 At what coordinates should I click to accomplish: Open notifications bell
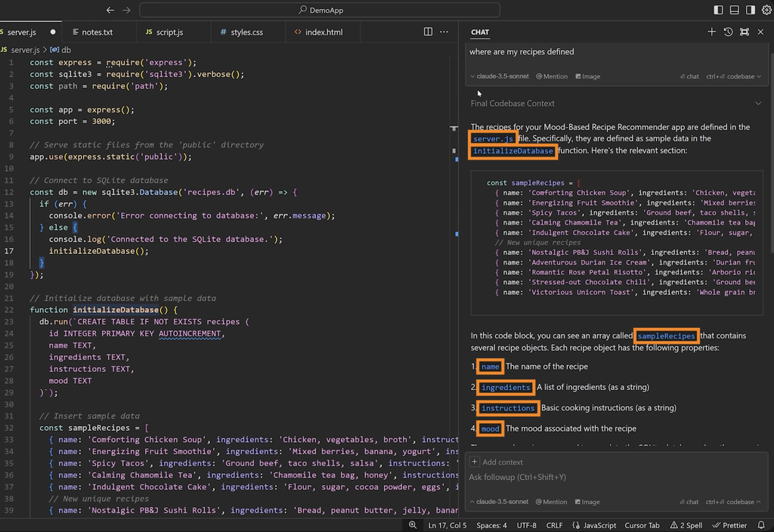point(761,525)
